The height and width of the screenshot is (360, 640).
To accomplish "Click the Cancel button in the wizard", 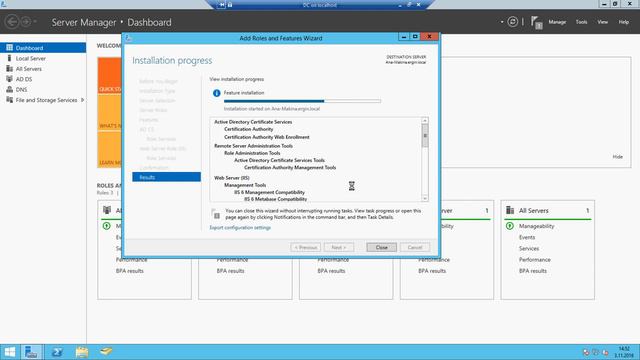I will click(x=415, y=247).
